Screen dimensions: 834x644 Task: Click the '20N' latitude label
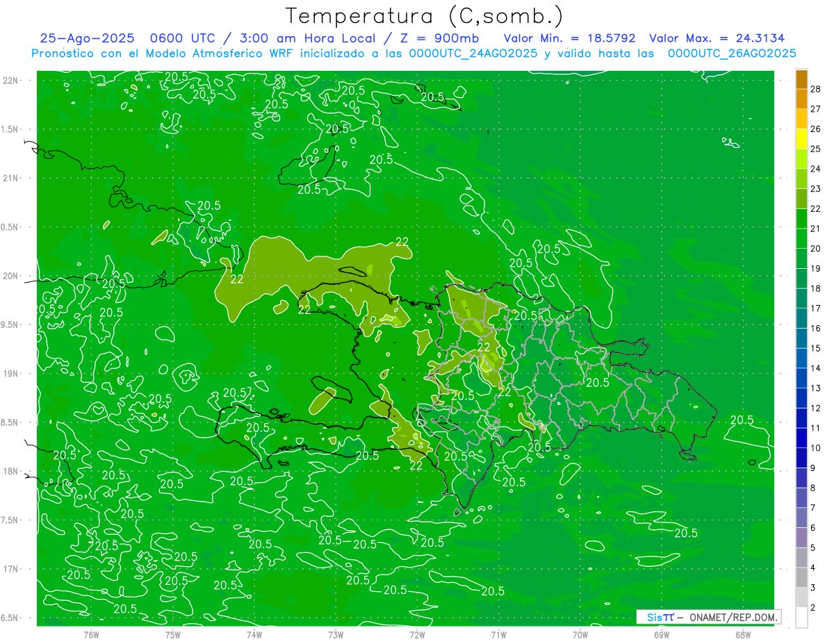click(x=10, y=276)
